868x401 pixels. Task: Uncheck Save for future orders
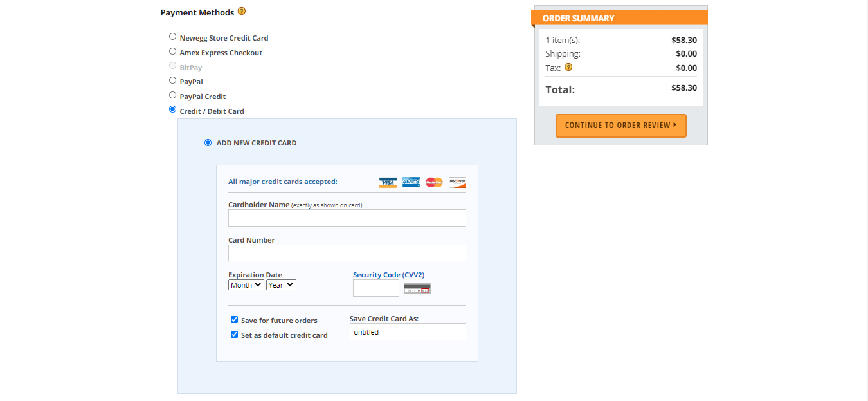coord(234,320)
